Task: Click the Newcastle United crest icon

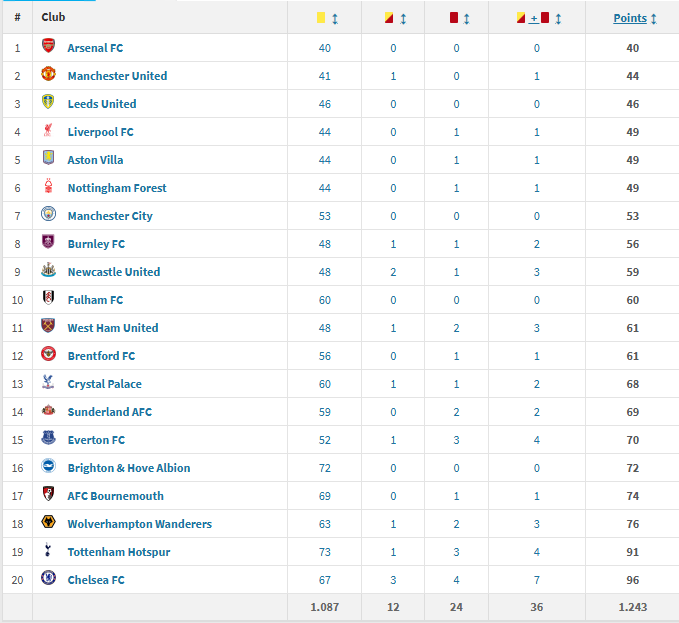Action: (48, 271)
